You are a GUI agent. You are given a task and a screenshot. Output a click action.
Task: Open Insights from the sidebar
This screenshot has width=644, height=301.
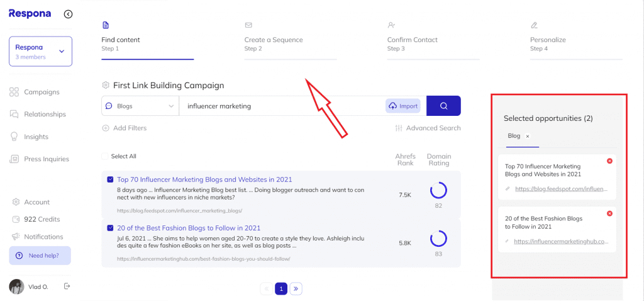coord(29,137)
